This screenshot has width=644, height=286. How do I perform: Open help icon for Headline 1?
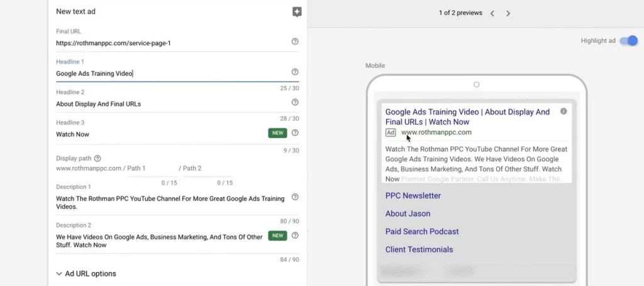pos(295,72)
